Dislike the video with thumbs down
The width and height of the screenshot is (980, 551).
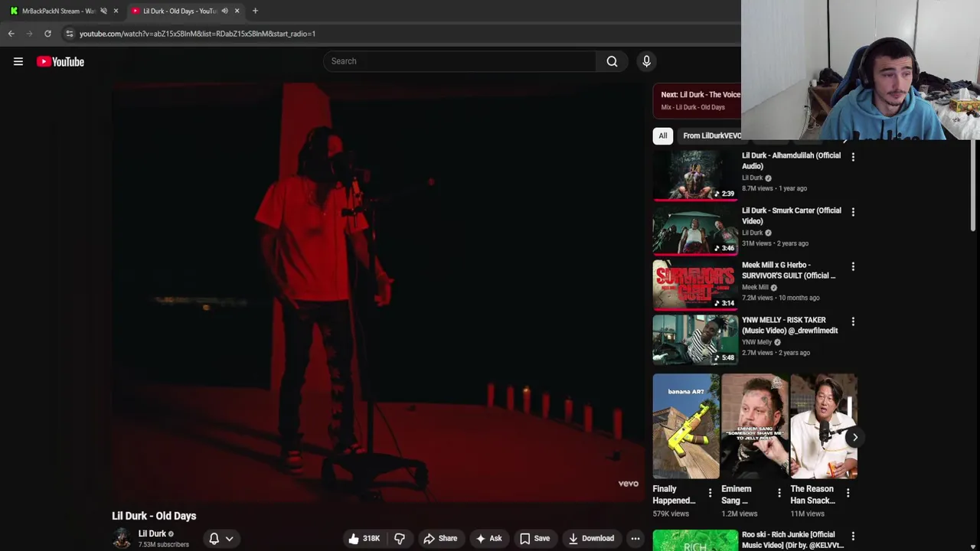[399, 539]
